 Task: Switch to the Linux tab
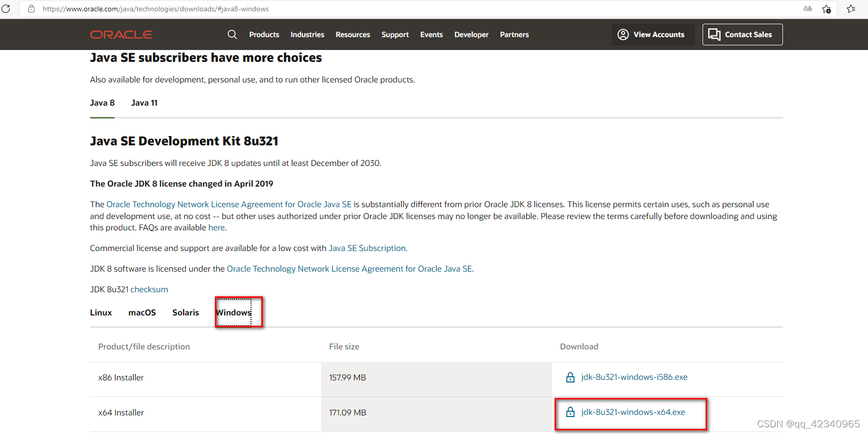point(101,313)
